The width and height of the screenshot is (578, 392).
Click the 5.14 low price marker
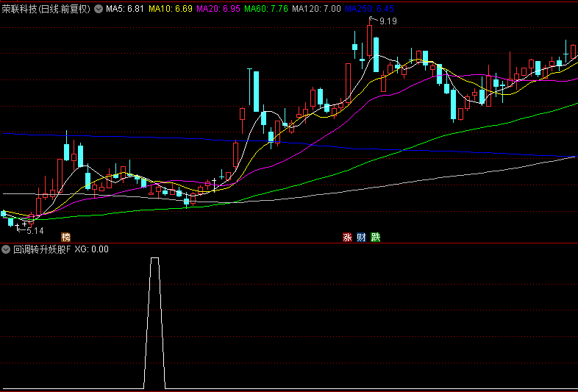35,230
